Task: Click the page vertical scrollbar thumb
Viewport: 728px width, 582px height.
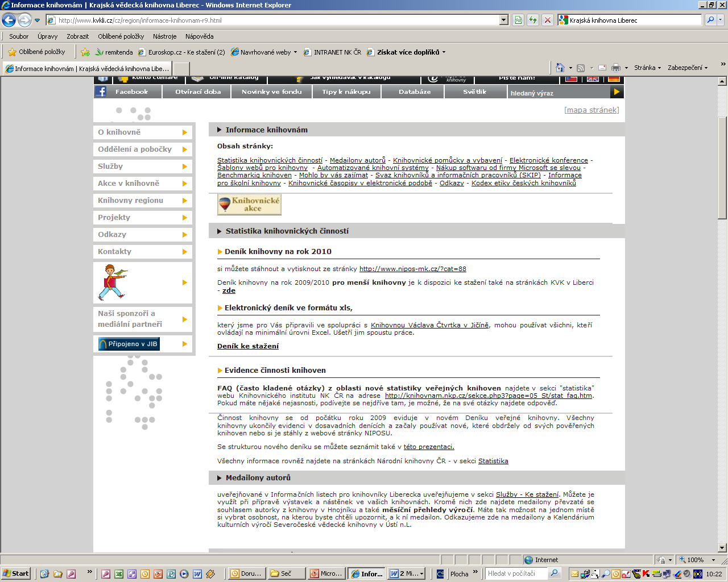Action: point(722,168)
